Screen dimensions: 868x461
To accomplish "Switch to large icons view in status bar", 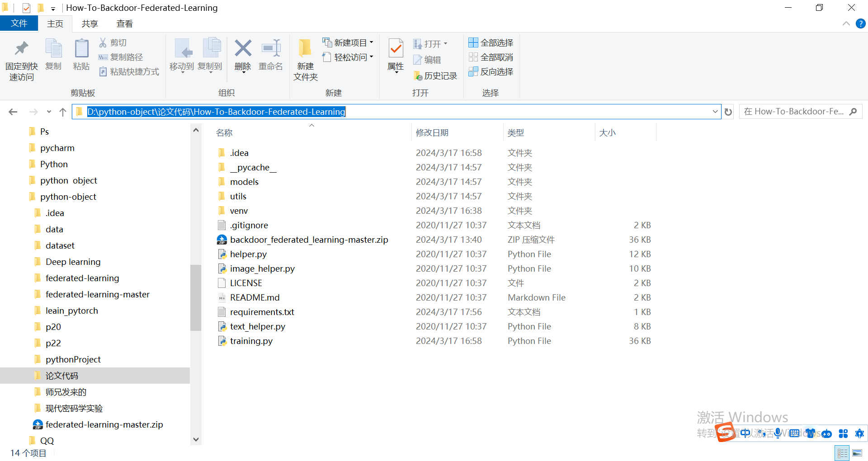I will click(x=857, y=453).
